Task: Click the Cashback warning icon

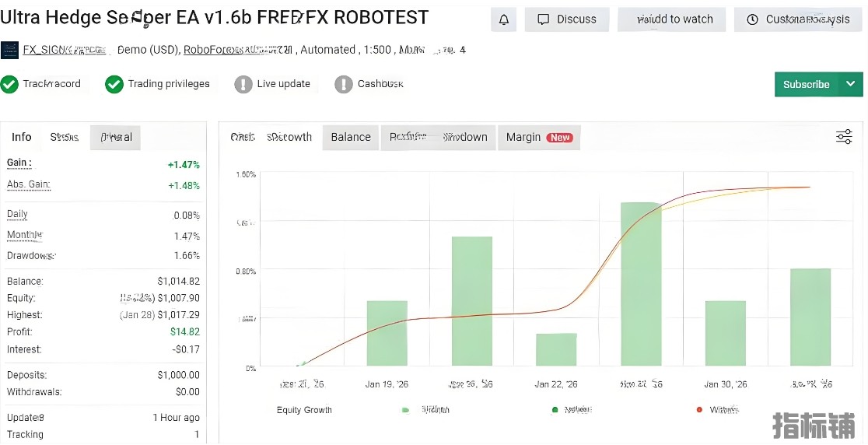Action: tap(344, 84)
